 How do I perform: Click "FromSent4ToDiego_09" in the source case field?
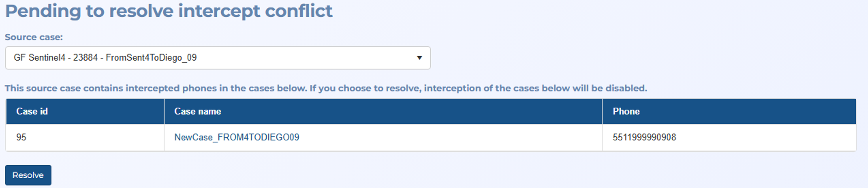151,58
